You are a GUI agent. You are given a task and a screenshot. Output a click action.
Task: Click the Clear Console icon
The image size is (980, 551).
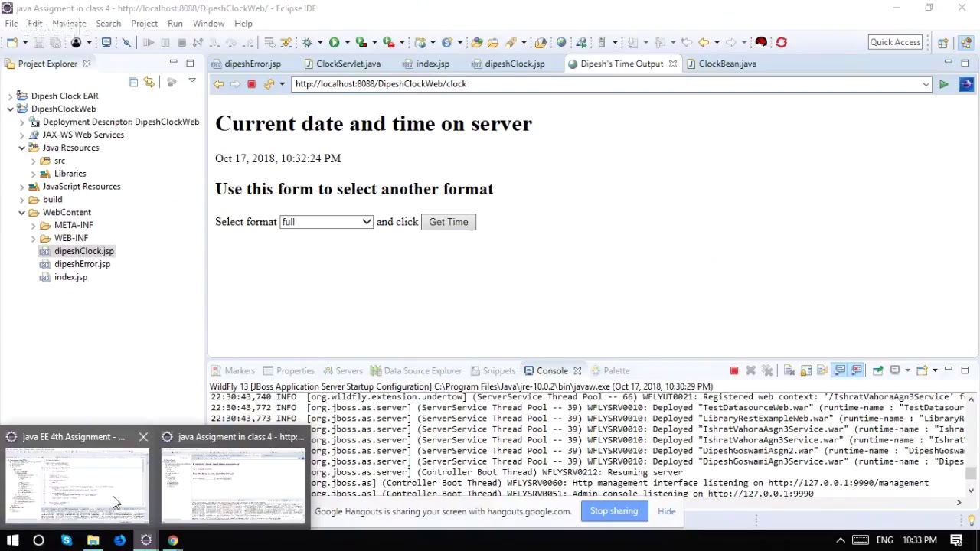(x=789, y=371)
